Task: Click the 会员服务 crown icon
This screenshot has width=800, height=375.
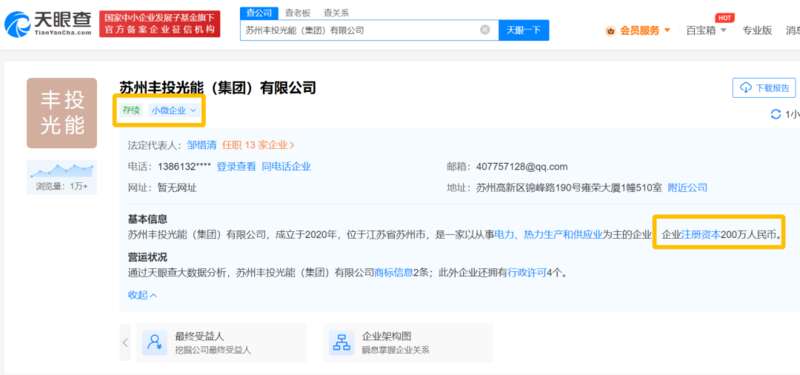Action: [610, 31]
